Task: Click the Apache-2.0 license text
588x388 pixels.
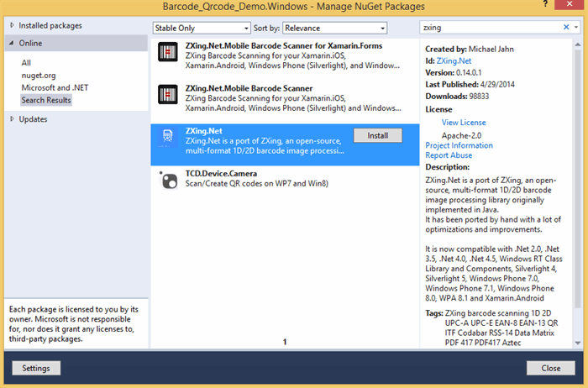Action: (x=461, y=135)
